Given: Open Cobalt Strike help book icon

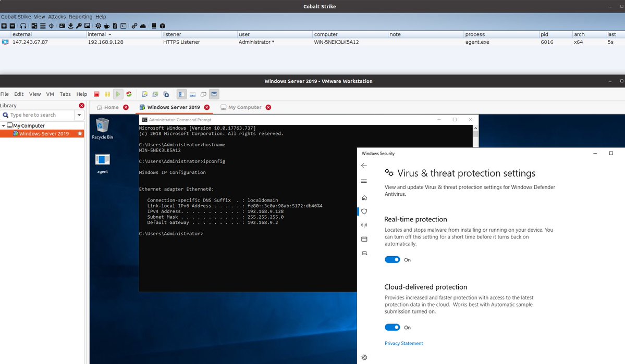Looking at the screenshot, I should (154, 26).
